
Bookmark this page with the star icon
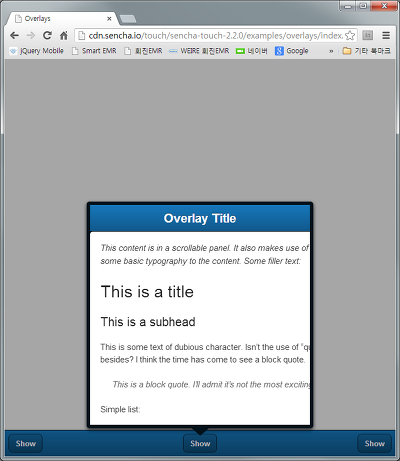[x=350, y=35]
